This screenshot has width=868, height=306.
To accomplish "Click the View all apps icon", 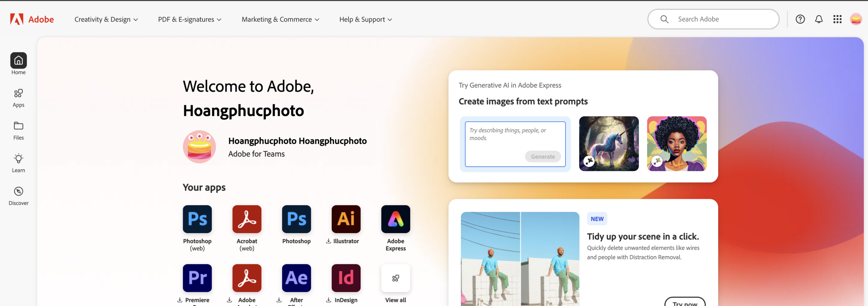I will [x=396, y=278].
